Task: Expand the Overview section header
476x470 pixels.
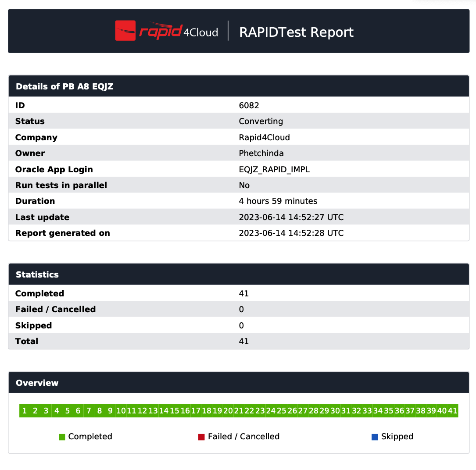Action: coord(37,383)
